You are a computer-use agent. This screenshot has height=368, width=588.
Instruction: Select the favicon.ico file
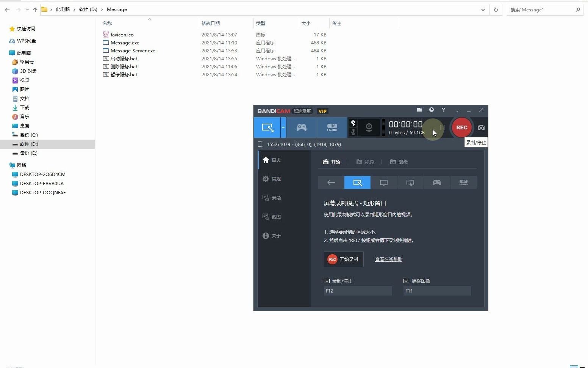pos(122,35)
